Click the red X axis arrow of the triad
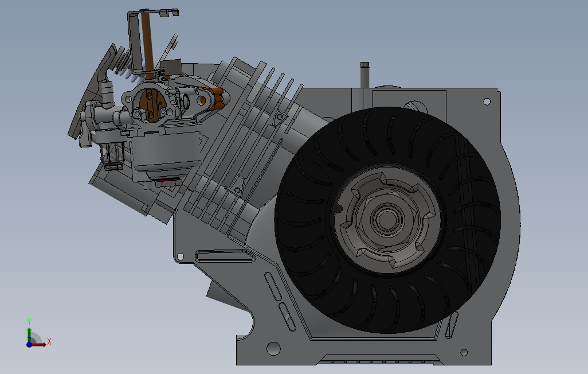Screen dimensions: 588x374 point(39,344)
